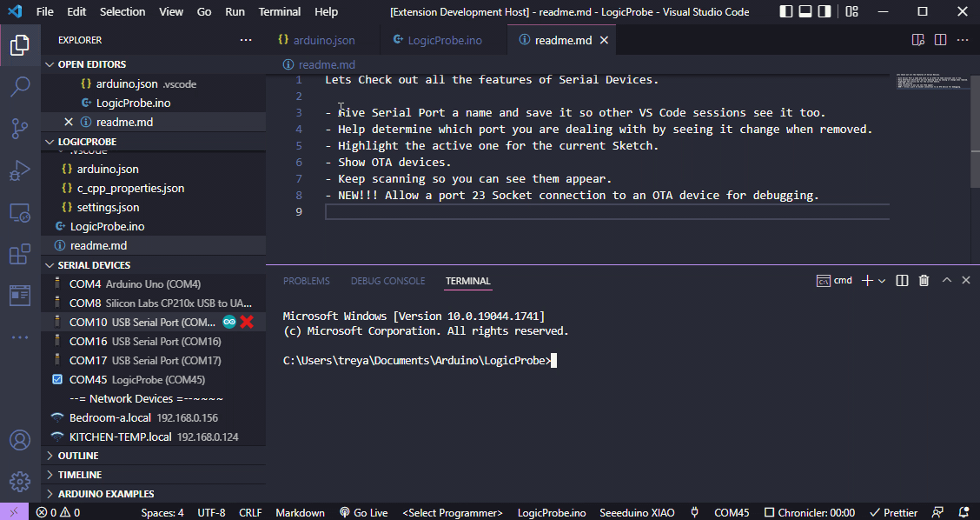Open Explorer more actions menu
This screenshot has height=520, width=980.
click(246, 40)
